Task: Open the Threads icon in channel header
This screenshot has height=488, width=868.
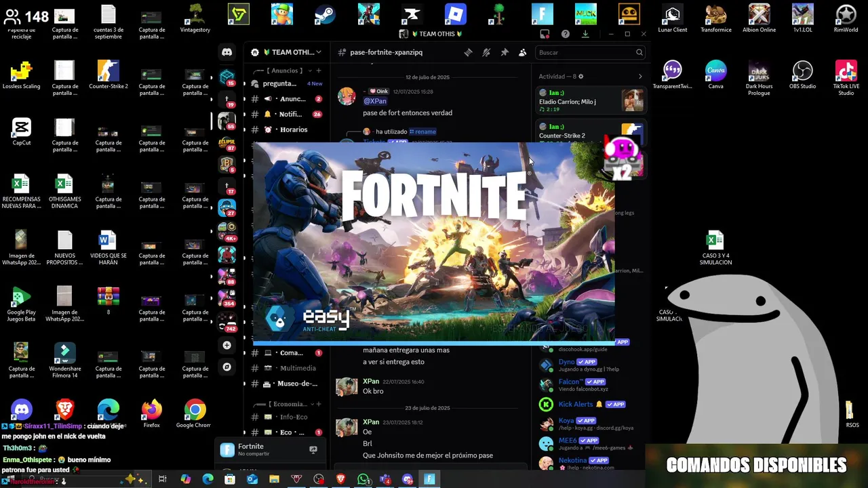Action: coord(468,52)
